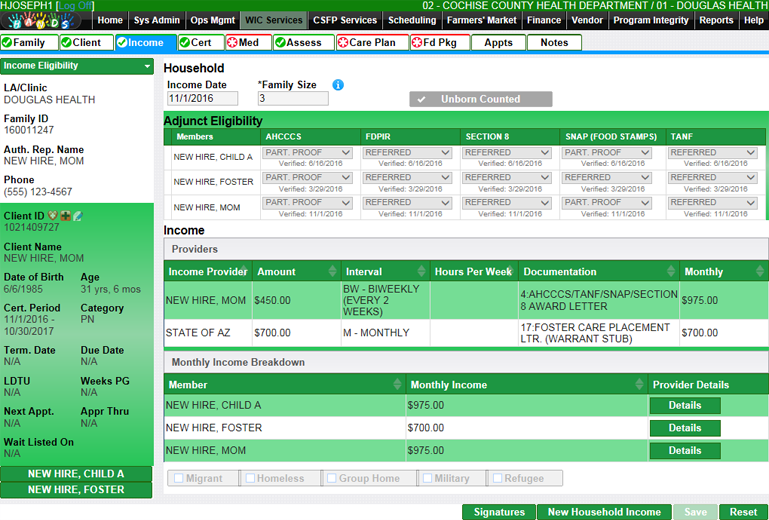769x520 pixels.
Task: Click the shield icon beside Client ID
Action: point(53,216)
